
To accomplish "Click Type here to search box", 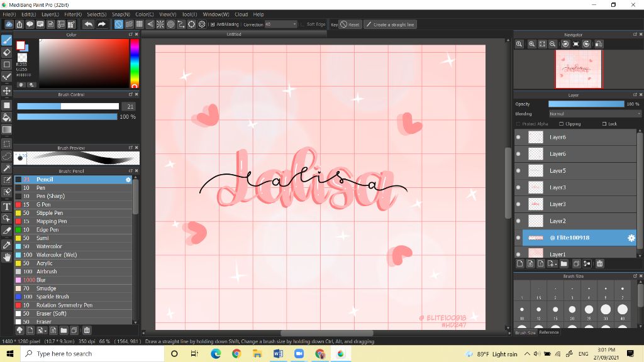I will tap(92, 354).
